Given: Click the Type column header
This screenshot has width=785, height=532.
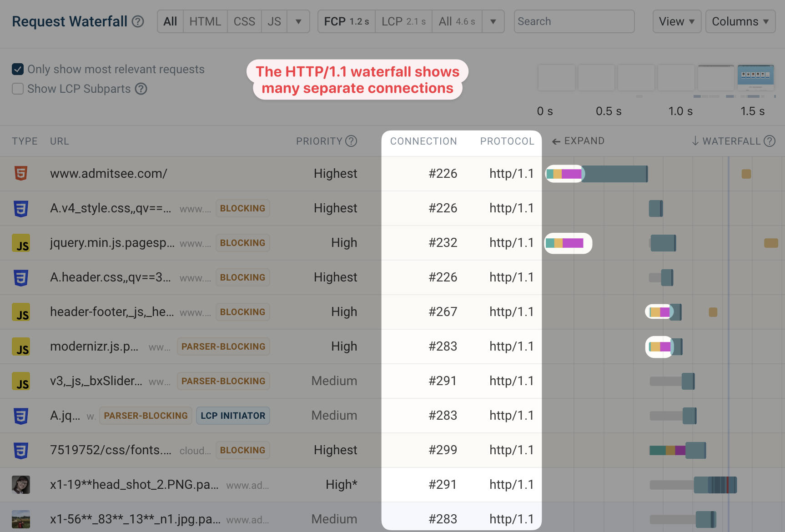Looking at the screenshot, I should click(25, 141).
